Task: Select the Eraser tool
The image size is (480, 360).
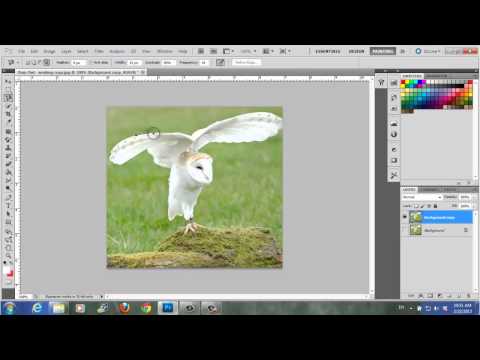Action: point(8,164)
